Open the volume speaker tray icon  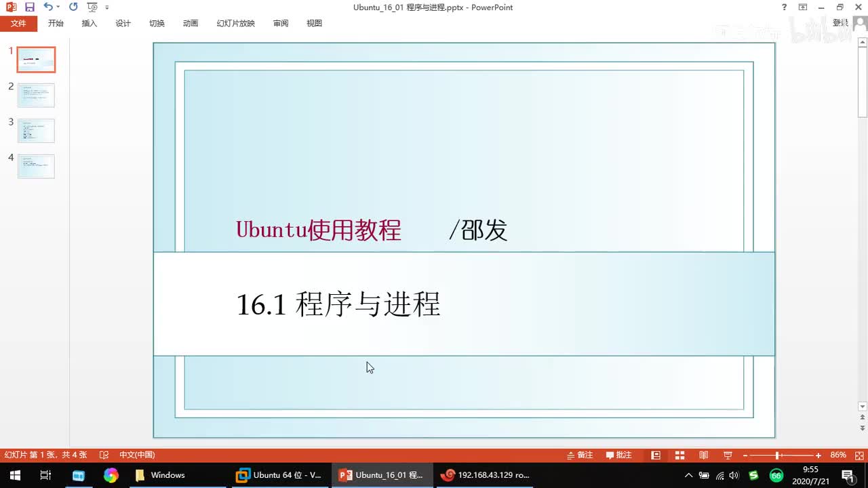pyautogui.click(x=734, y=475)
